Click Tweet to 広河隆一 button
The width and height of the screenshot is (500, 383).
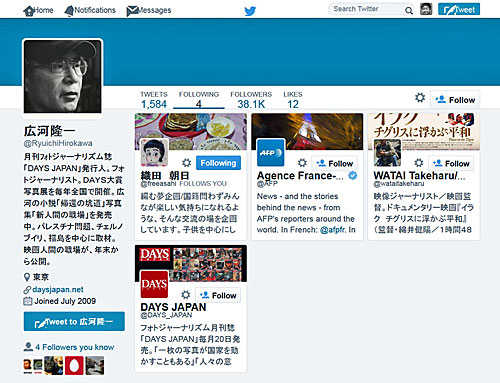coord(74,322)
